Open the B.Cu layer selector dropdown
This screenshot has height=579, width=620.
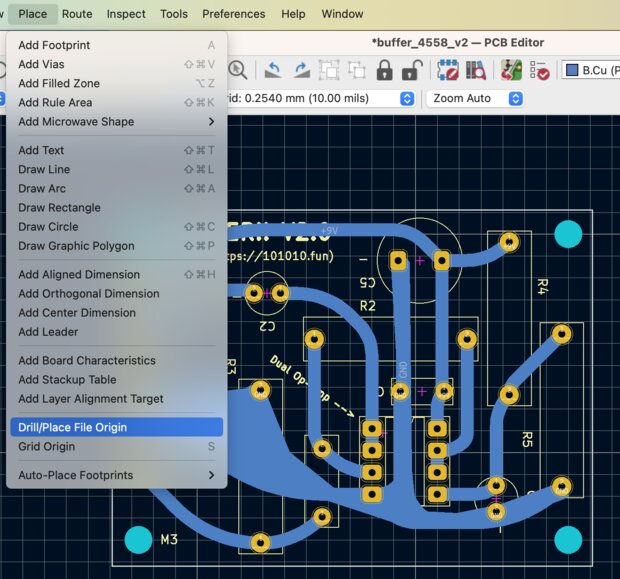[591, 70]
